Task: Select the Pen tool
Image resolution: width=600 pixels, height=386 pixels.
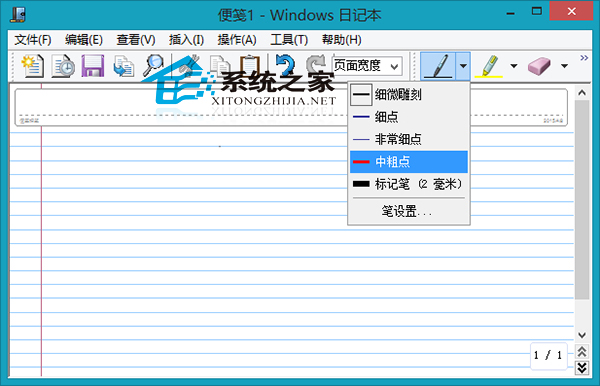Action: pyautogui.click(x=438, y=66)
